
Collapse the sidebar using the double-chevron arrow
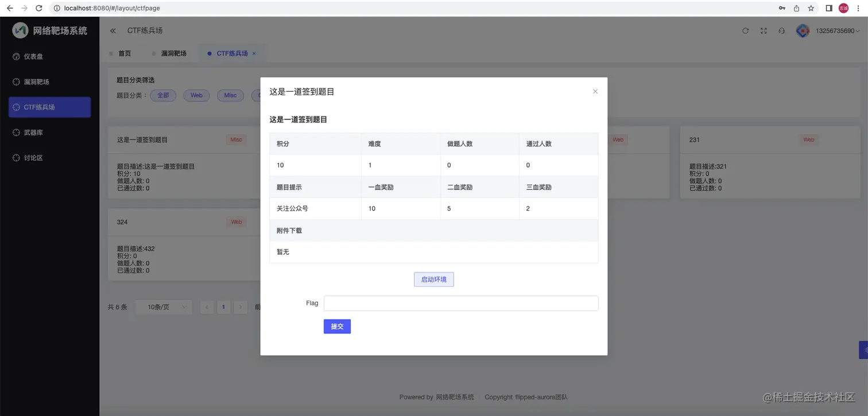pos(113,30)
